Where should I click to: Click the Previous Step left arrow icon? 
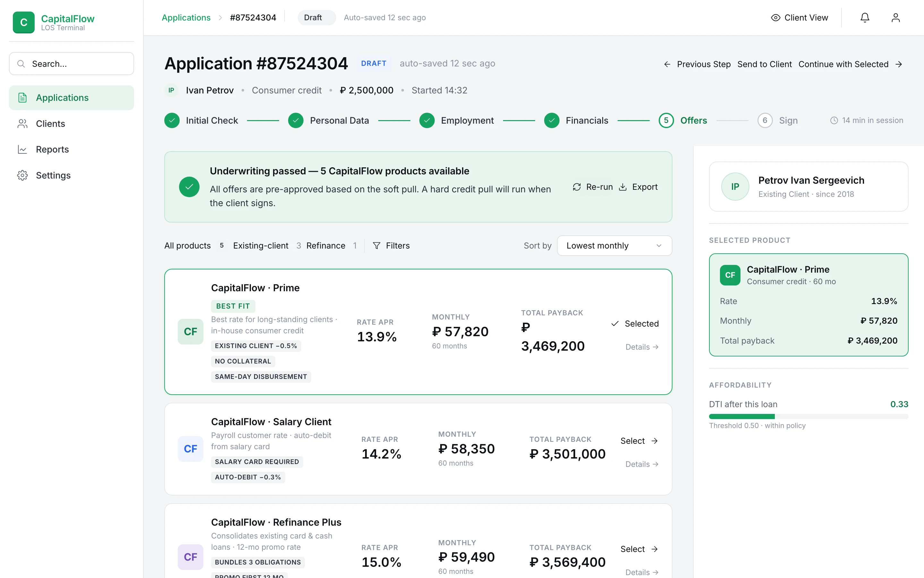(667, 64)
